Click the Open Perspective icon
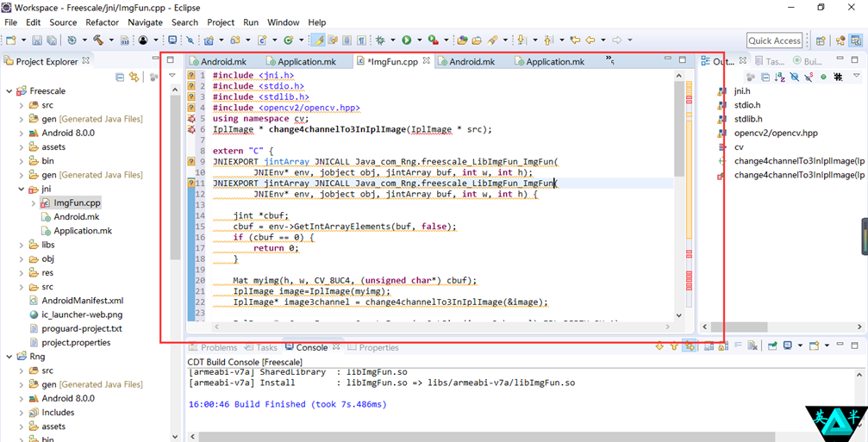The image size is (868, 442). click(821, 40)
